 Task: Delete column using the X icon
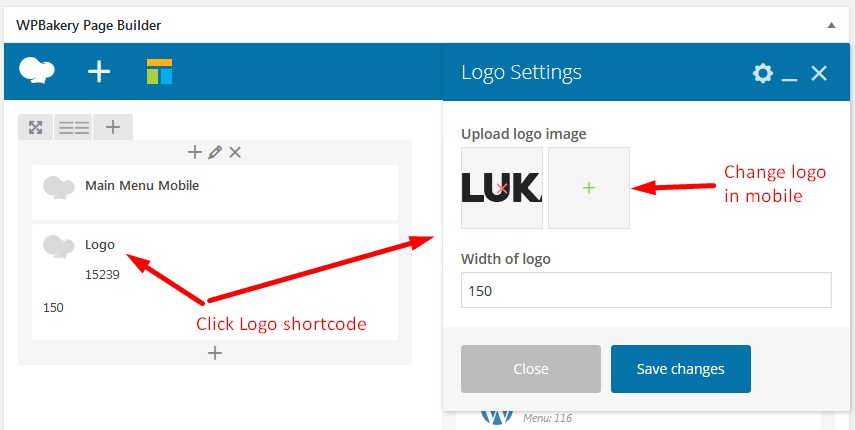(235, 152)
